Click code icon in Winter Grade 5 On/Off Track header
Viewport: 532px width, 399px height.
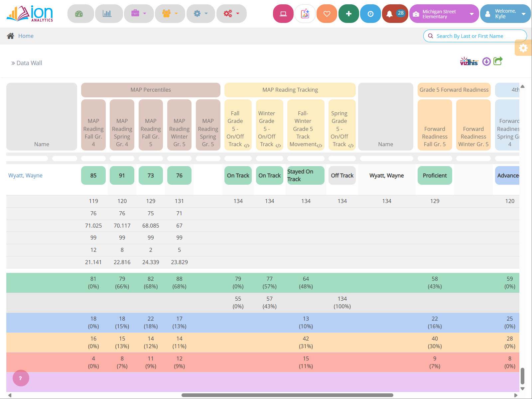pyautogui.click(x=278, y=146)
